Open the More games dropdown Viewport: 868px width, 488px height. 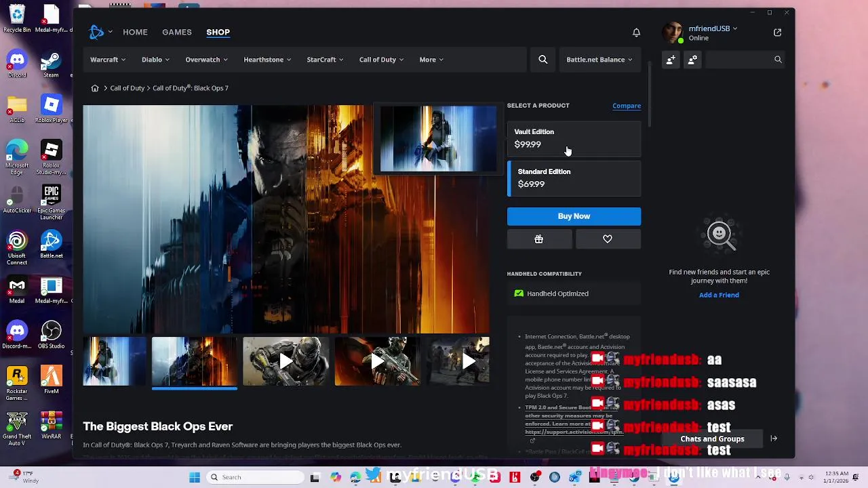point(431,60)
